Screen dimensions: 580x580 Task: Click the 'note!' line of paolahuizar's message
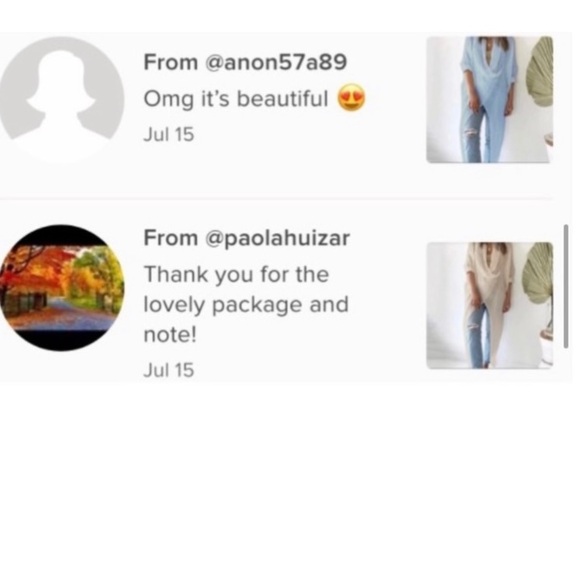tap(170, 335)
